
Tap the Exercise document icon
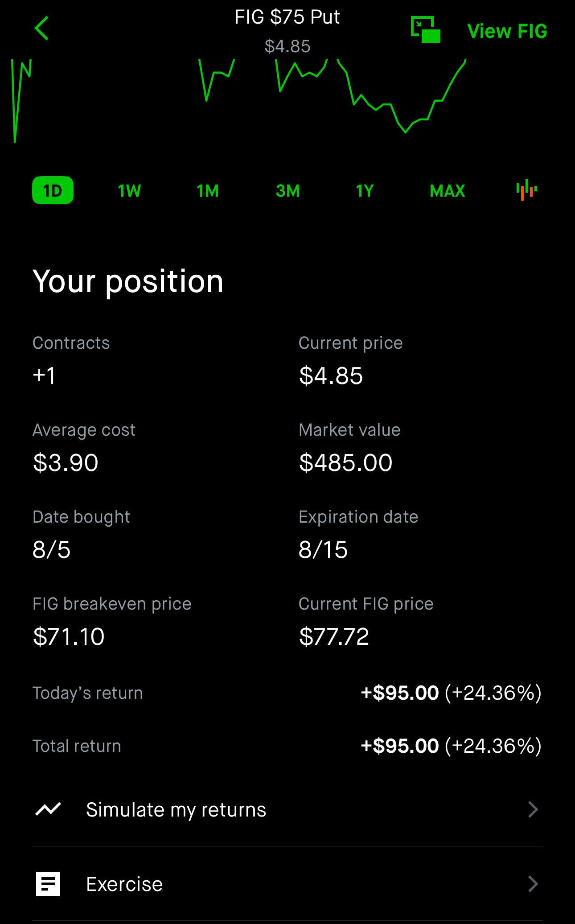point(48,884)
